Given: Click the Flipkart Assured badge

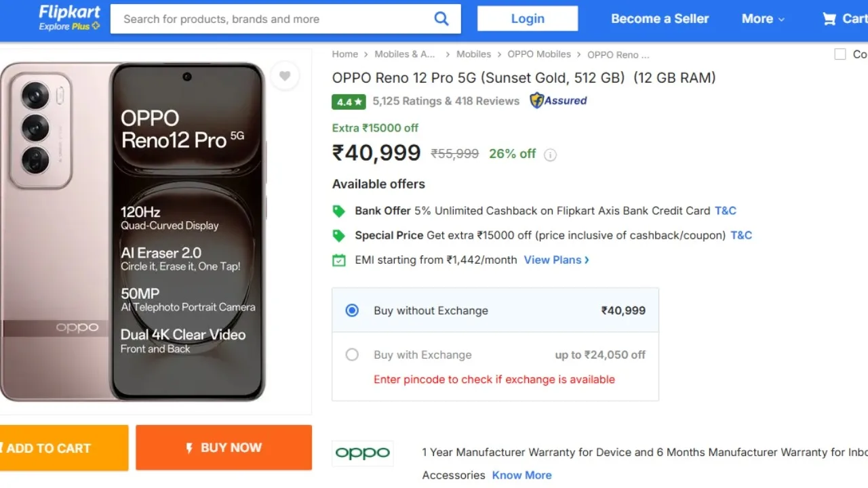Looking at the screenshot, I should point(558,101).
